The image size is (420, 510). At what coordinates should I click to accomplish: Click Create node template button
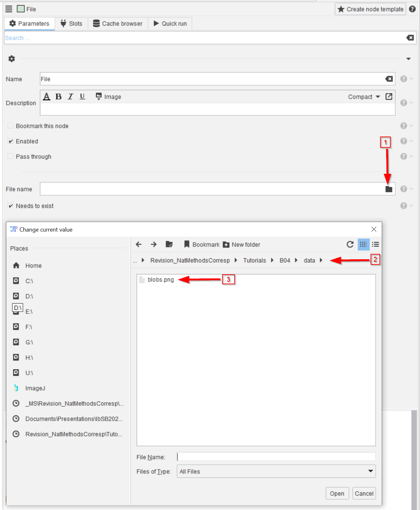(x=370, y=9)
